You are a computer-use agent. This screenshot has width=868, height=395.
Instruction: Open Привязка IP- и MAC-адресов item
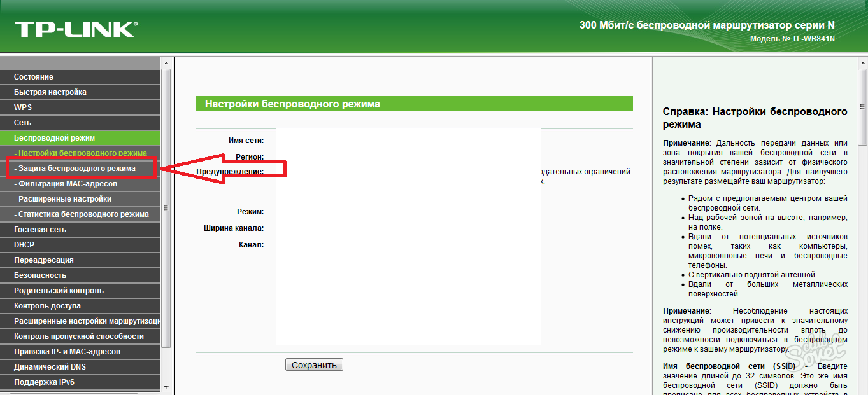(80, 352)
